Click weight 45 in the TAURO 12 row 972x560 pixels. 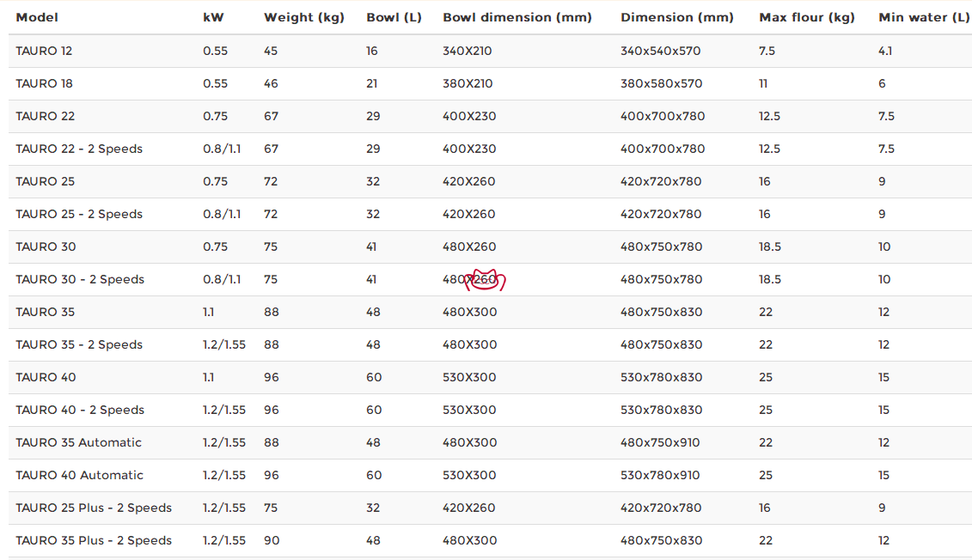pos(271,51)
